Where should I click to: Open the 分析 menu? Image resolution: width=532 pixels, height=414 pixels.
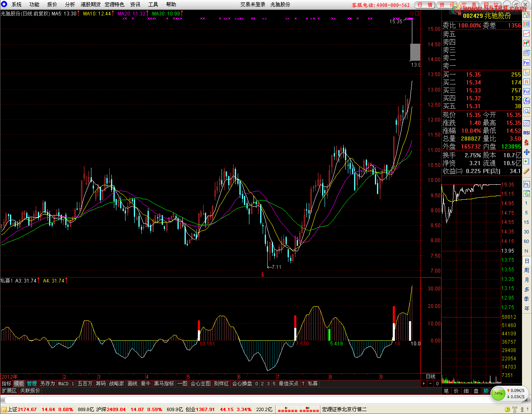pyautogui.click(x=70, y=5)
